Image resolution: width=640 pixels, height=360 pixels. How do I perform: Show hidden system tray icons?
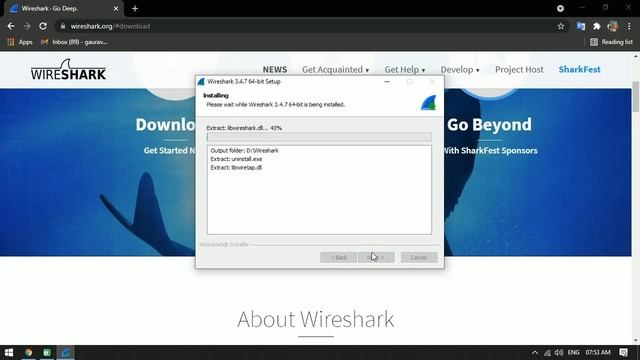tap(535, 352)
